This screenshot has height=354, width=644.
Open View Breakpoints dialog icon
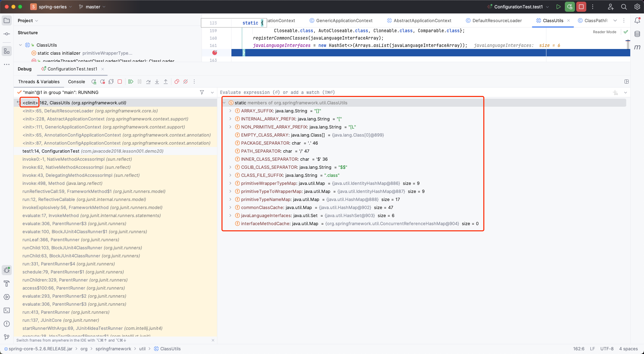[177, 82]
